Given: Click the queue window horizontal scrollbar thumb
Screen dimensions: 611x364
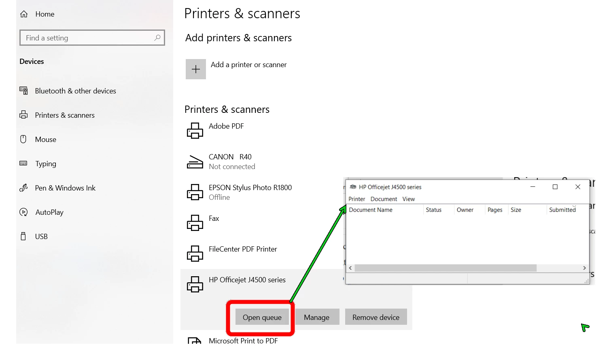Looking at the screenshot, I should point(446,268).
